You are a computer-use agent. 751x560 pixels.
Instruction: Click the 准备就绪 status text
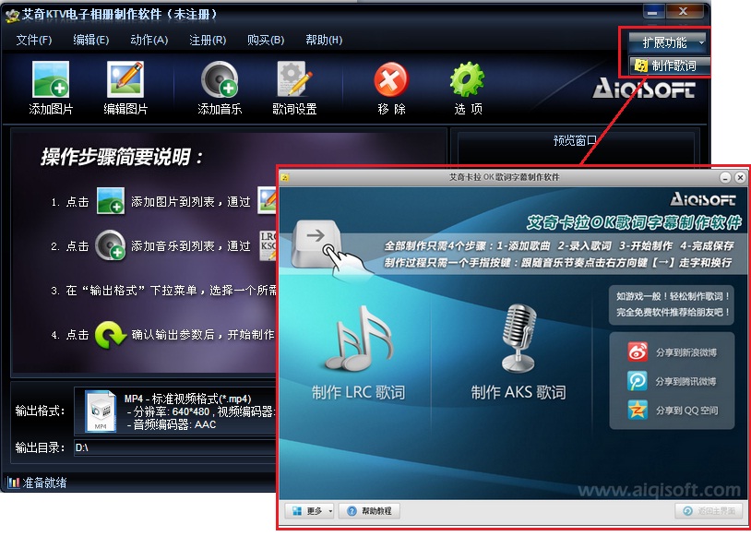tap(44, 483)
